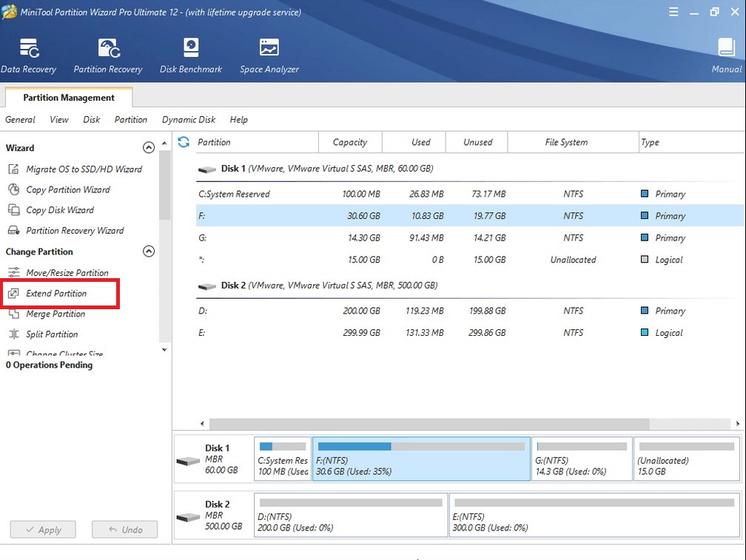Click the Copy Partition Wizard icon
The width and height of the screenshot is (746, 560).
pyautogui.click(x=14, y=189)
